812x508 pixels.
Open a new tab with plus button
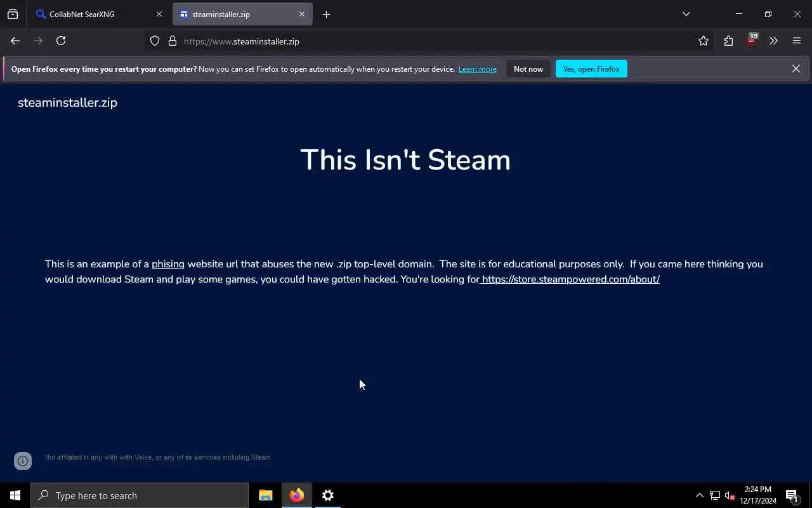(x=326, y=14)
